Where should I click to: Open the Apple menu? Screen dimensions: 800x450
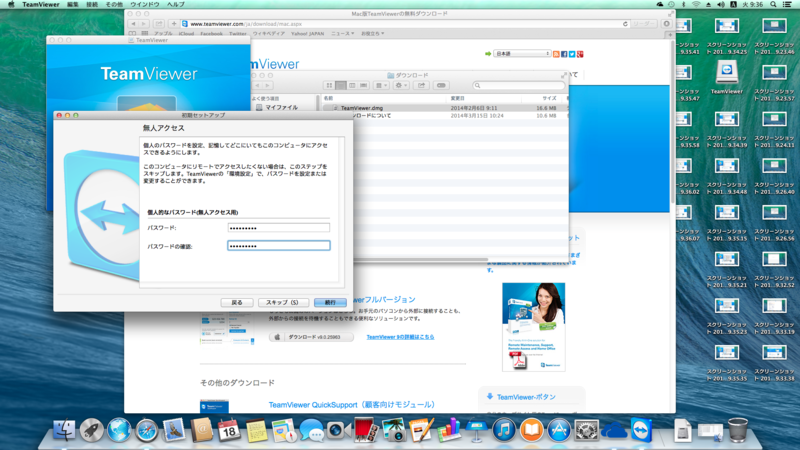[11, 4]
